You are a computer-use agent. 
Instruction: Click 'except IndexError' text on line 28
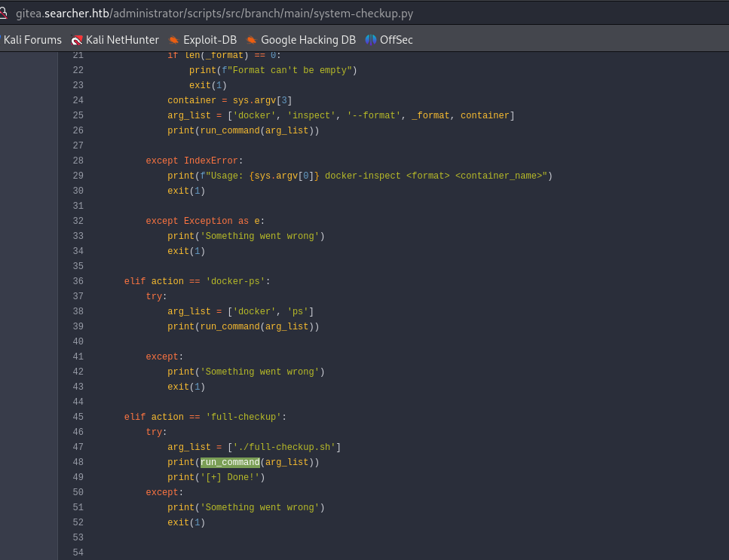click(x=192, y=161)
